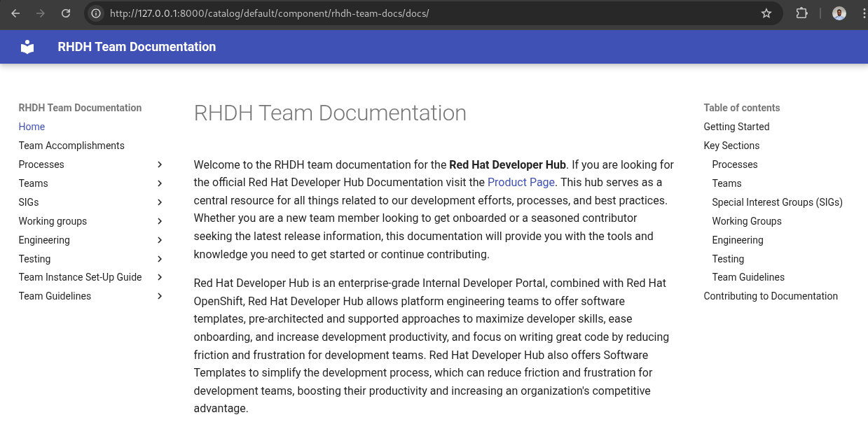Viewport: 868px width, 422px height.
Task: Open Team Accomplishments in the sidebar
Action: click(71, 146)
